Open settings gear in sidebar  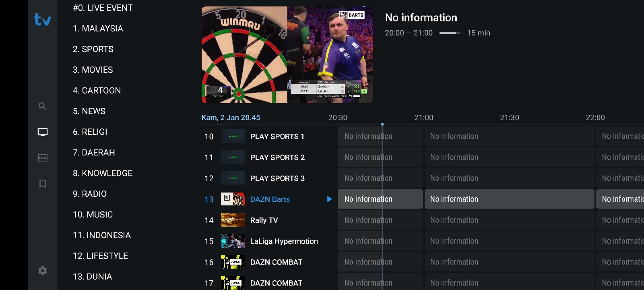pyautogui.click(x=43, y=271)
